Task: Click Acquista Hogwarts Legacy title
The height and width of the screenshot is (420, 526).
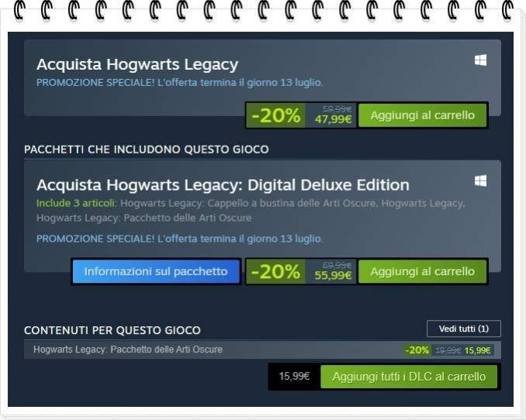Action: pos(137,64)
